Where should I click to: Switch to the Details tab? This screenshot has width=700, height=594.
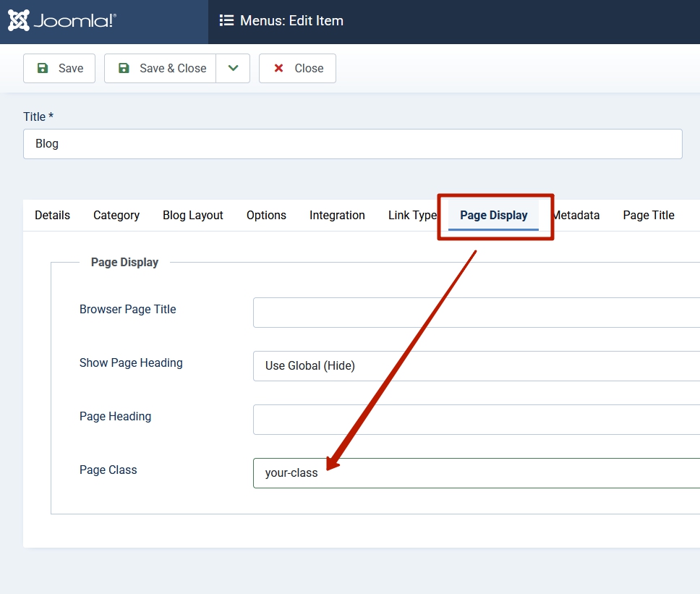coord(52,215)
